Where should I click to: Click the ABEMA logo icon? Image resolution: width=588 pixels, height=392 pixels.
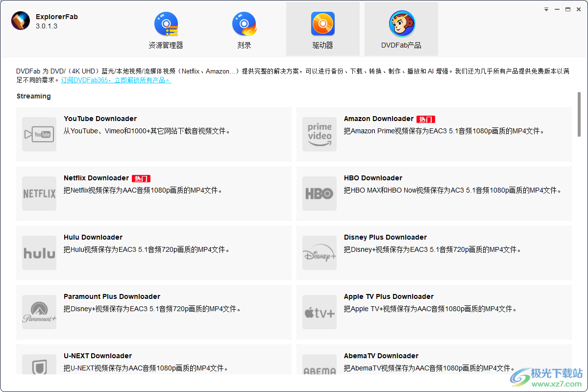319,365
